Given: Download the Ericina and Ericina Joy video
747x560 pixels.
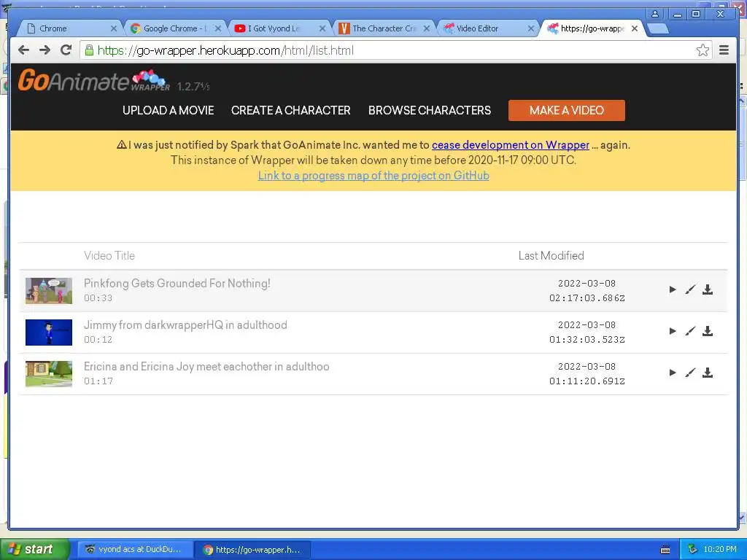Looking at the screenshot, I should [x=708, y=373].
